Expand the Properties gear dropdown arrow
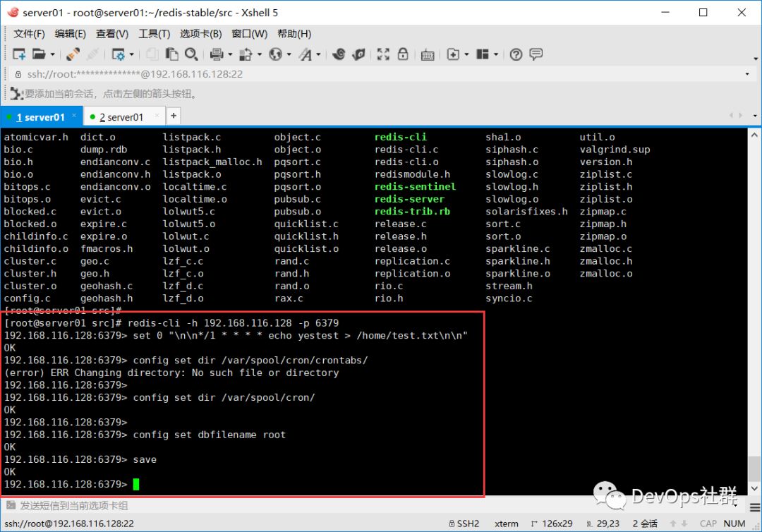 coord(132,54)
